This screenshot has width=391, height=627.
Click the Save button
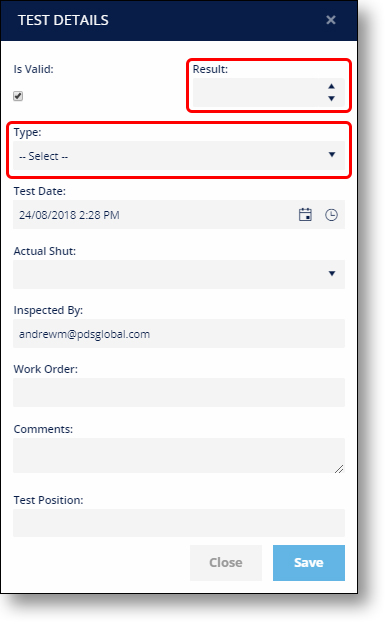(x=309, y=563)
